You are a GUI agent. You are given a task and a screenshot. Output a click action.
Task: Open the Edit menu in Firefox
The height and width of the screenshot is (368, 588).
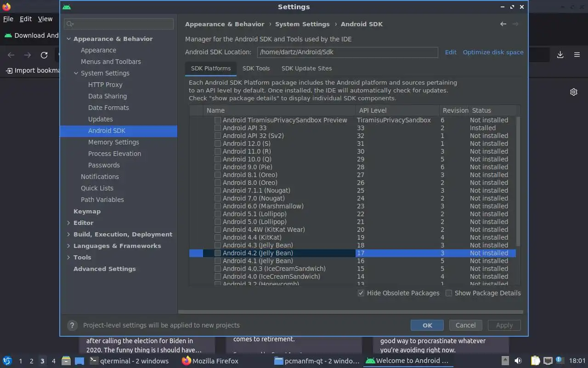pyautogui.click(x=26, y=19)
